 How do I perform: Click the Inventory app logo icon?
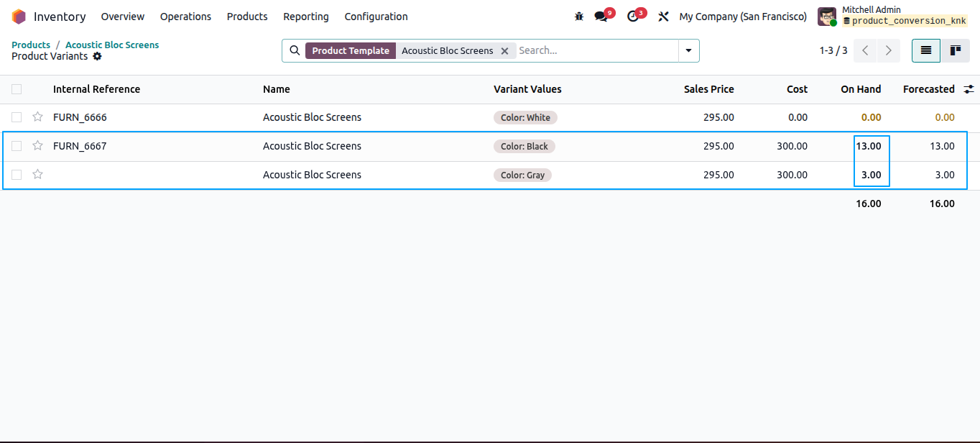(x=19, y=17)
